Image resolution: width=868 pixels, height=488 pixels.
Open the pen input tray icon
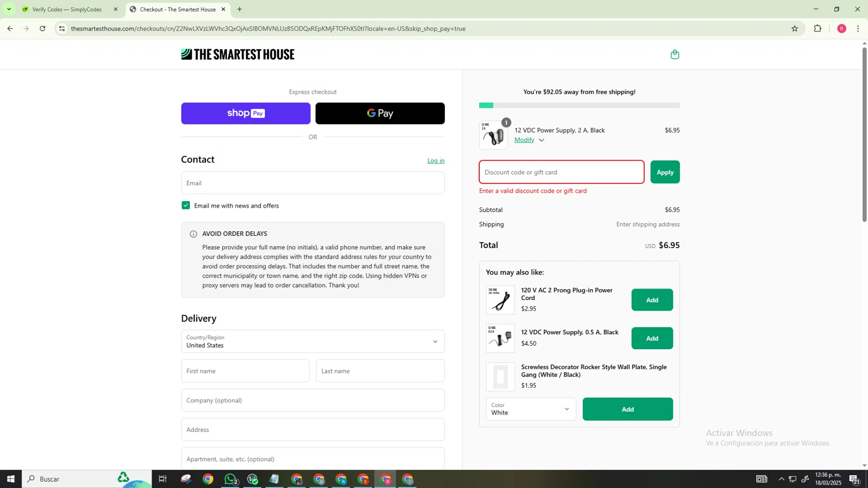pos(805,479)
